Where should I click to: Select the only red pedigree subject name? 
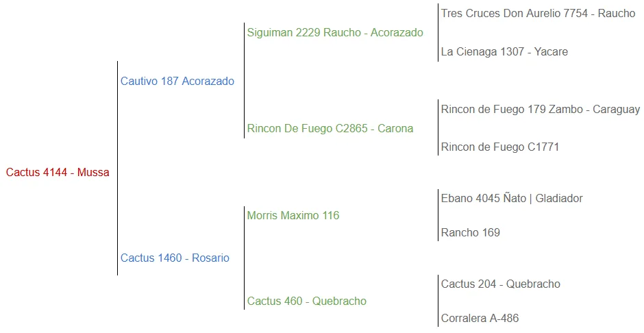(58, 173)
